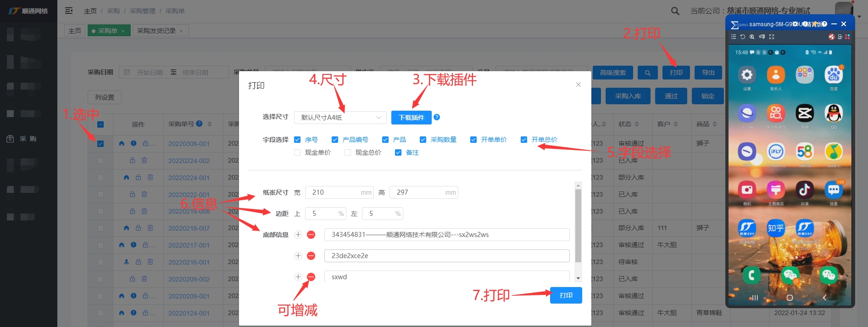Click the blue search icon button
Image resolution: width=868 pixels, height=327 pixels.
point(647,73)
